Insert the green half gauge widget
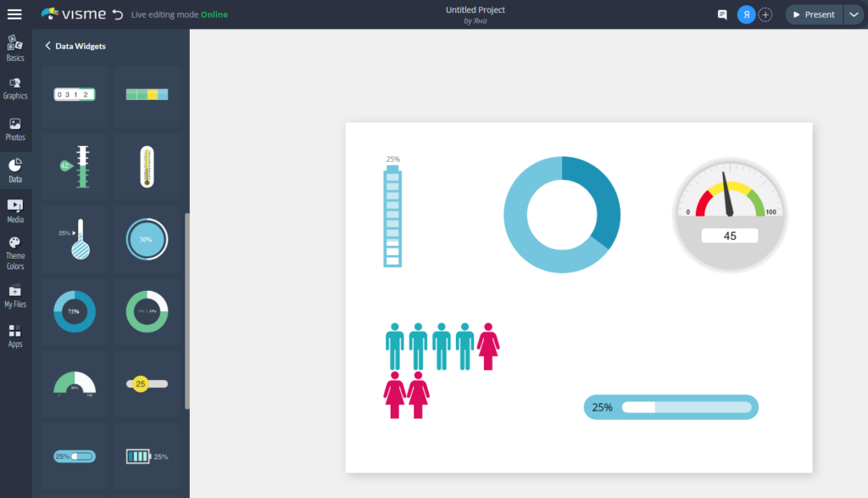The image size is (868, 498). tap(75, 383)
